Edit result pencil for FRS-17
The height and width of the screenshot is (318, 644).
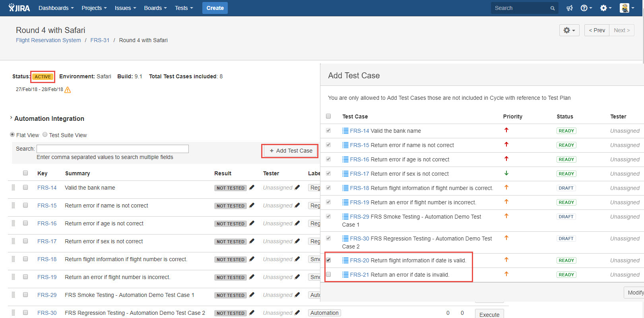252,241
